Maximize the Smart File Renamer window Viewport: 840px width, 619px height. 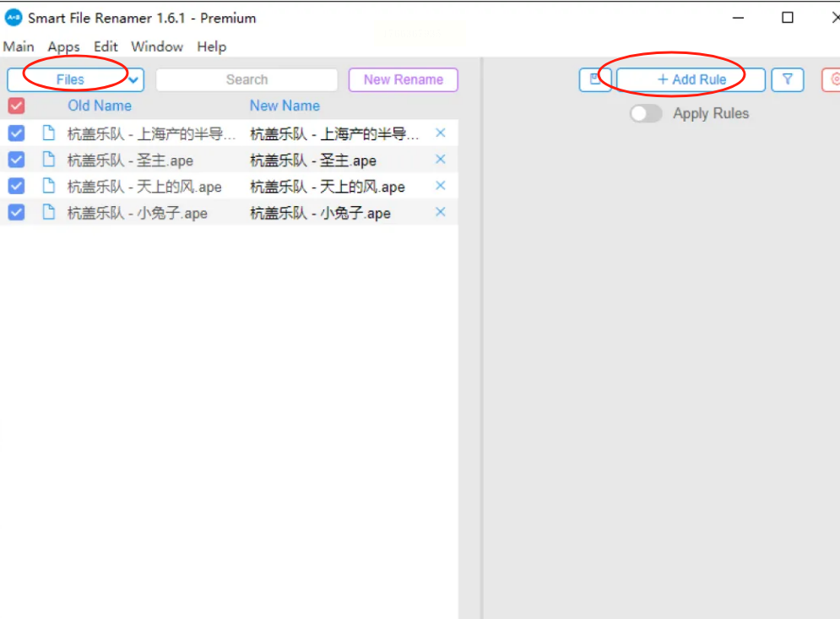click(x=788, y=18)
